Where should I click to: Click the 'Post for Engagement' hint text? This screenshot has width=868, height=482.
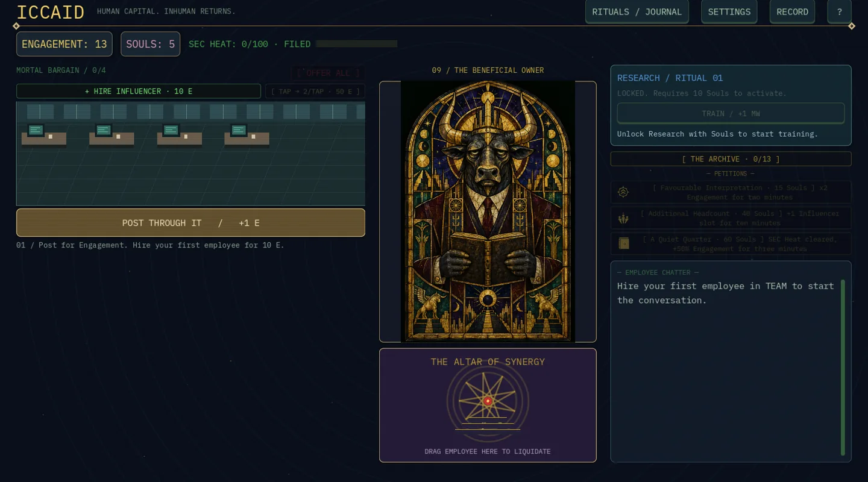point(150,245)
